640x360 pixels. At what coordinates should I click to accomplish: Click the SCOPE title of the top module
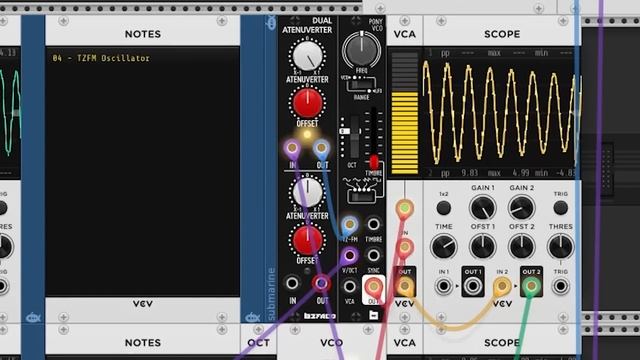(x=502, y=34)
